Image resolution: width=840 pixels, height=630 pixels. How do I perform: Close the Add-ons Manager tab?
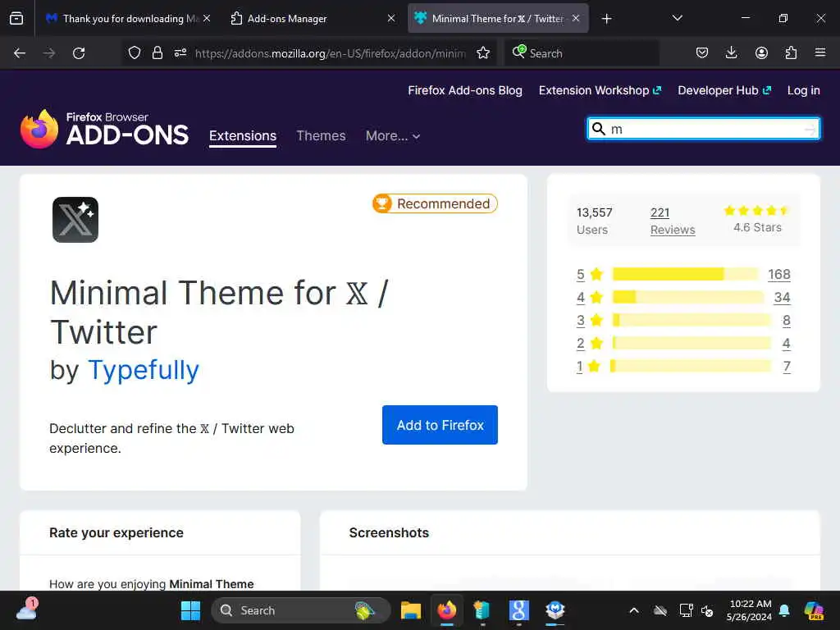click(391, 19)
